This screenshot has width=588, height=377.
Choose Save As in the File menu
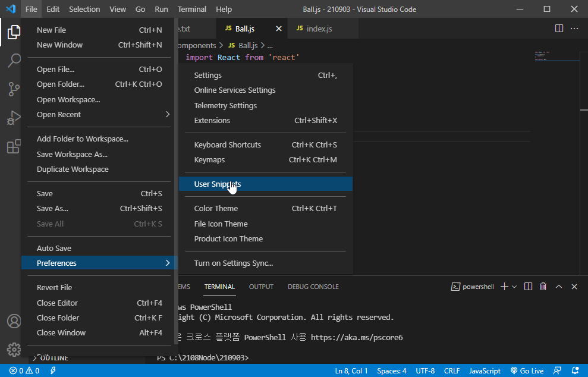(x=99, y=208)
